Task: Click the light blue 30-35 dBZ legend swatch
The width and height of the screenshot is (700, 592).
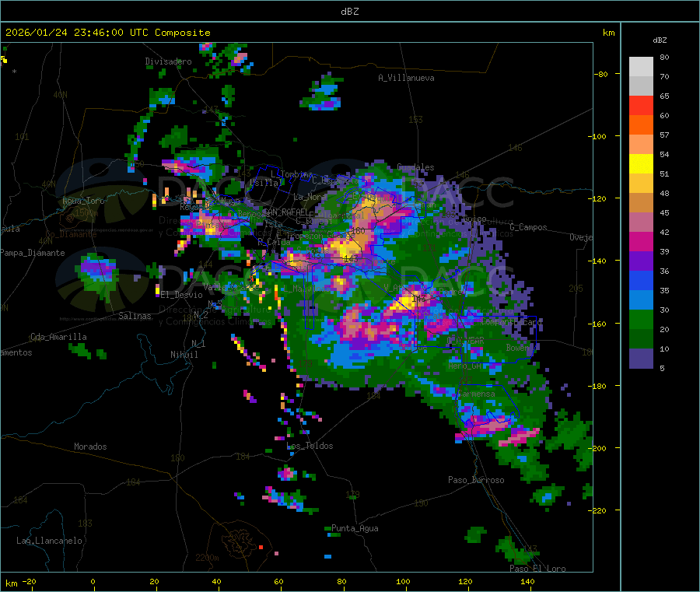Action: 641,300
